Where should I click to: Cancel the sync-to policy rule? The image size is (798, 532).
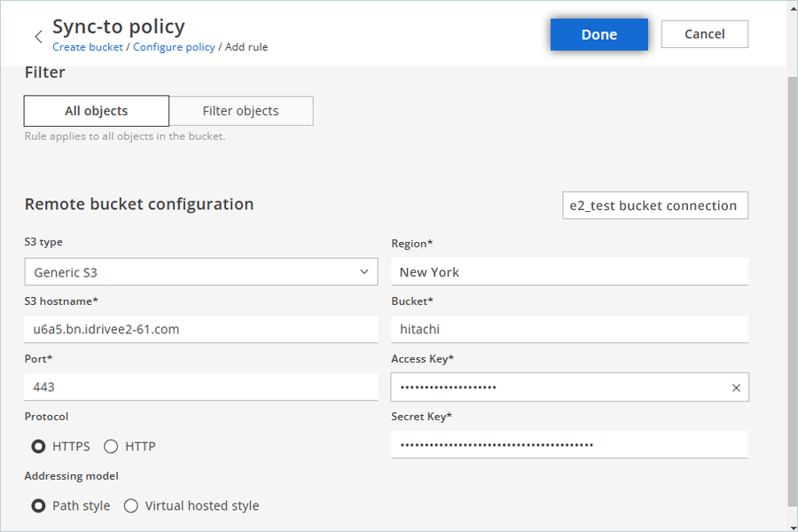coord(704,34)
